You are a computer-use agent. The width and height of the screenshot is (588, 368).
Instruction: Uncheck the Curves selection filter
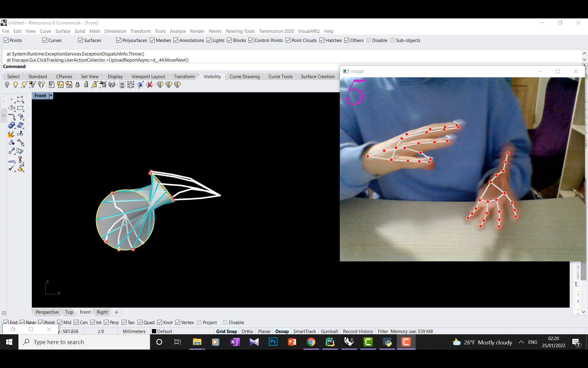pos(45,40)
